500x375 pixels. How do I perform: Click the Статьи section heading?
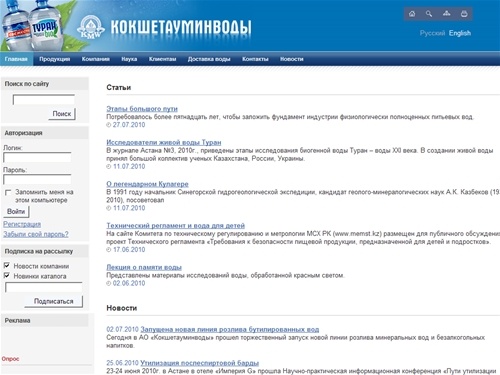click(119, 87)
